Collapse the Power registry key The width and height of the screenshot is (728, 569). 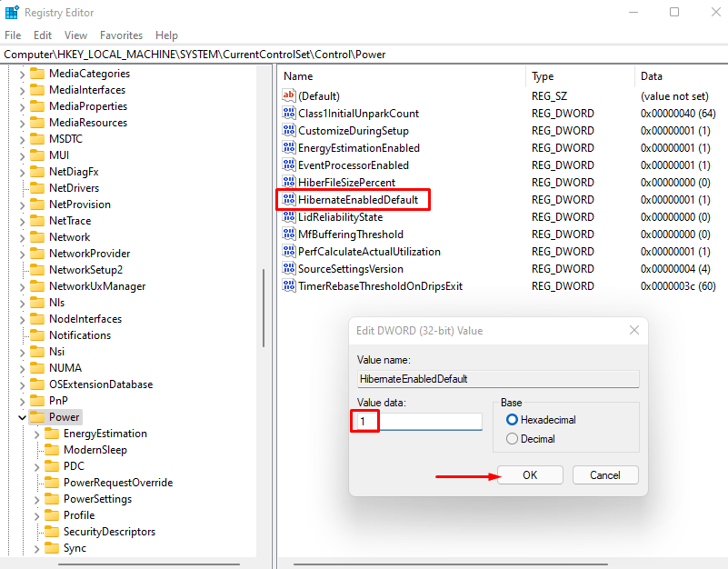pyautogui.click(x=22, y=417)
